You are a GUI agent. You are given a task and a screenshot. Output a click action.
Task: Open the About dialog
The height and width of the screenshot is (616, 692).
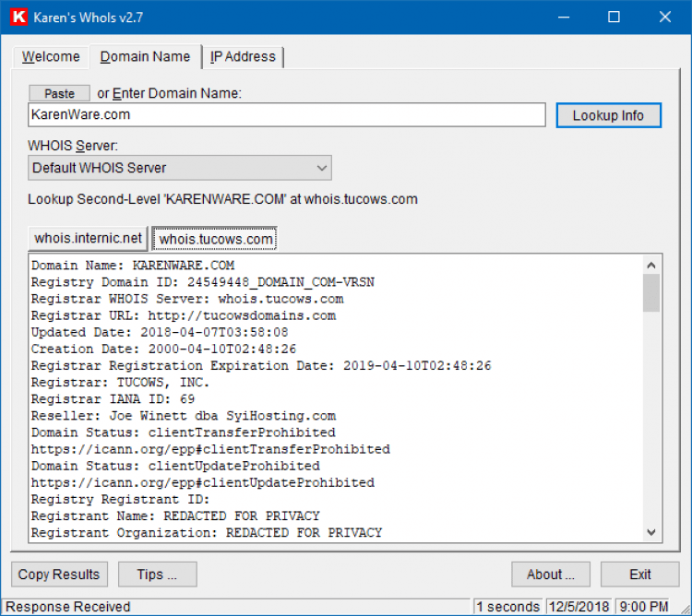[550, 575]
